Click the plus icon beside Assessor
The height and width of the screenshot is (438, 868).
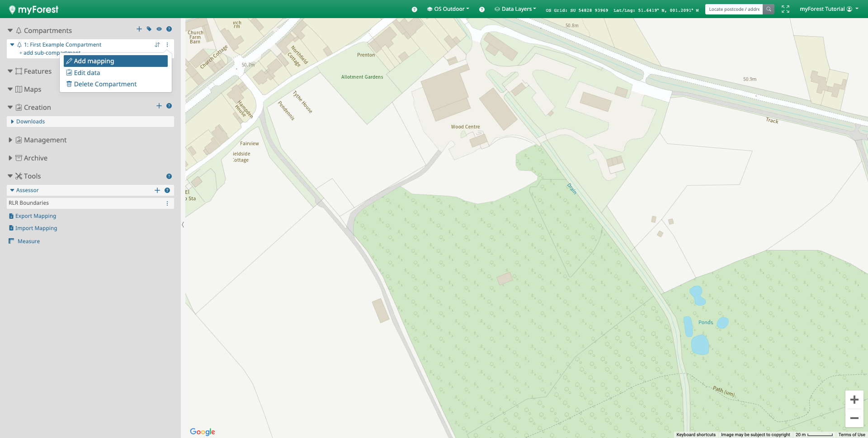157,190
